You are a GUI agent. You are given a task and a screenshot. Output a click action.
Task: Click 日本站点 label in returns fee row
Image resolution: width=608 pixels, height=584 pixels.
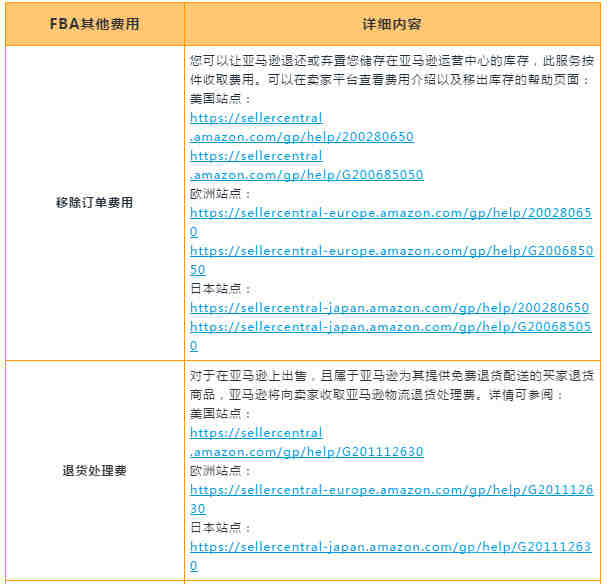(x=220, y=527)
